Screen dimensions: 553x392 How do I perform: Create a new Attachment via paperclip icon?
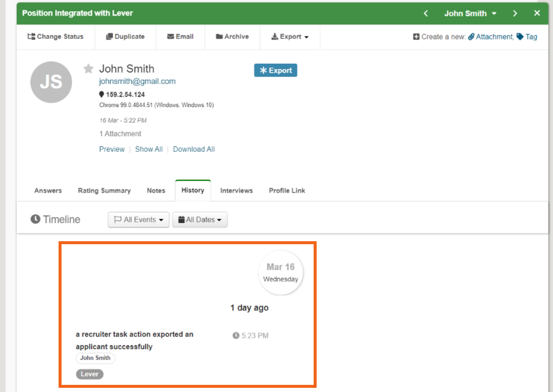[x=471, y=37]
